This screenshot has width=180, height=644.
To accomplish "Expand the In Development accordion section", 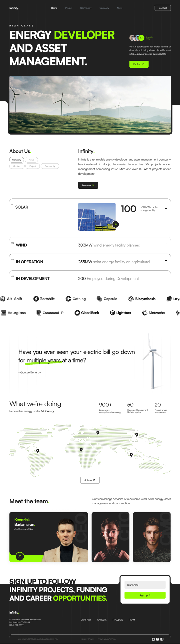I will pos(166,277).
